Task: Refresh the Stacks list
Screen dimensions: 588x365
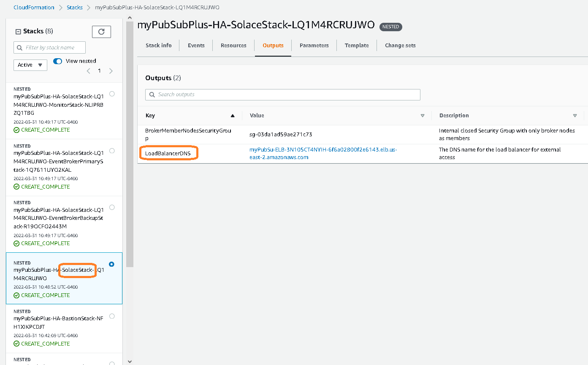Action: click(x=101, y=32)
